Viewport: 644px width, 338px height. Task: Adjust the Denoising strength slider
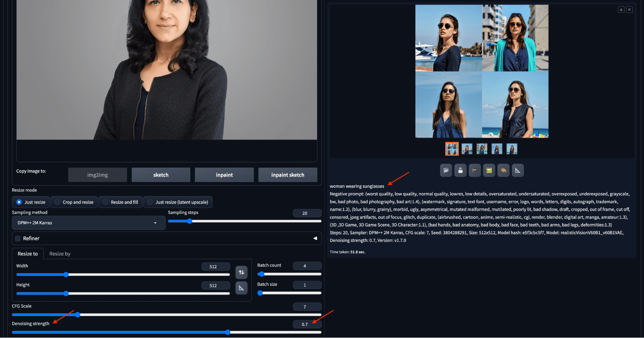click(167, 332)
